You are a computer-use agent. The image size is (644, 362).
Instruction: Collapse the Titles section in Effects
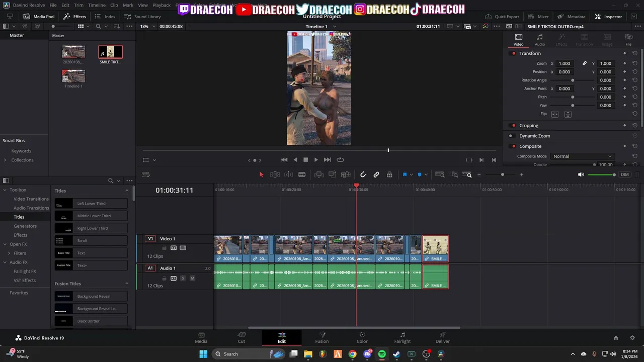click(127, 191)
